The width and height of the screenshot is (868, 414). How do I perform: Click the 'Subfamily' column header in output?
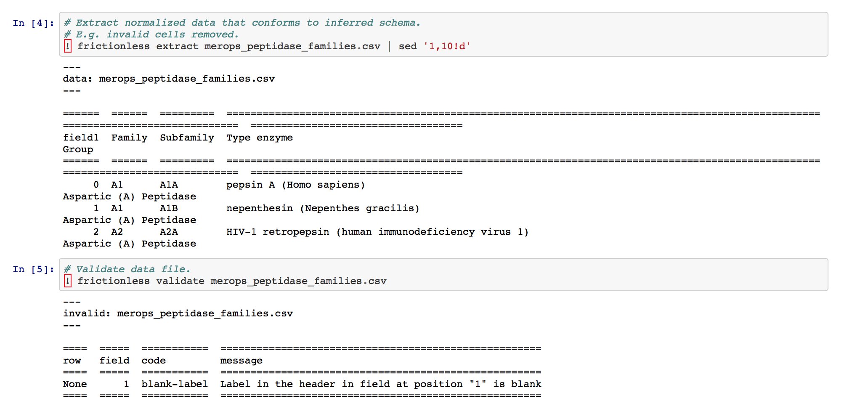click(x=187, y=138)
